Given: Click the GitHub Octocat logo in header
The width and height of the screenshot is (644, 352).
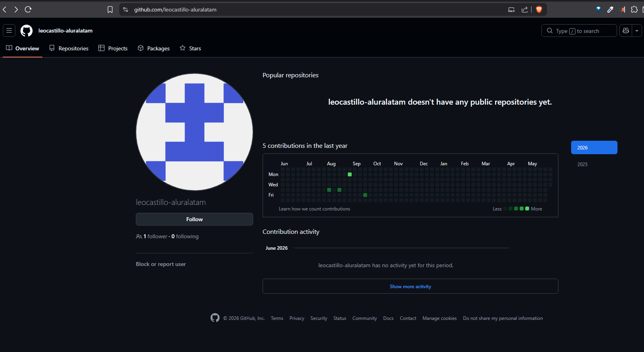Looking at the screenshot, I should point(27,31).
